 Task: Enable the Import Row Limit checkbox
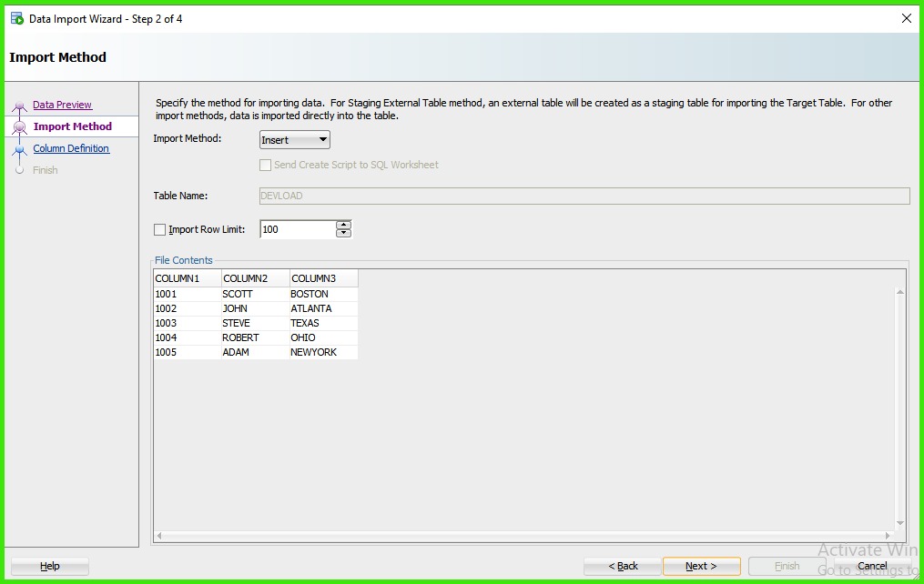pos(159,229)
